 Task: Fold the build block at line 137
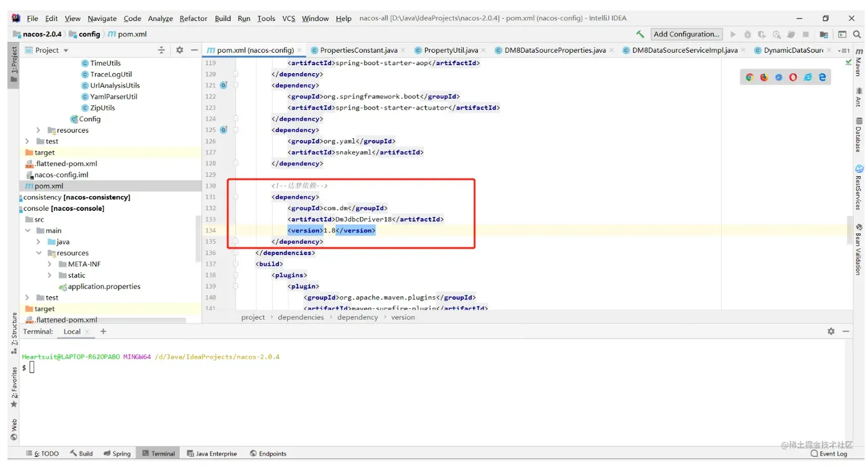236,264
